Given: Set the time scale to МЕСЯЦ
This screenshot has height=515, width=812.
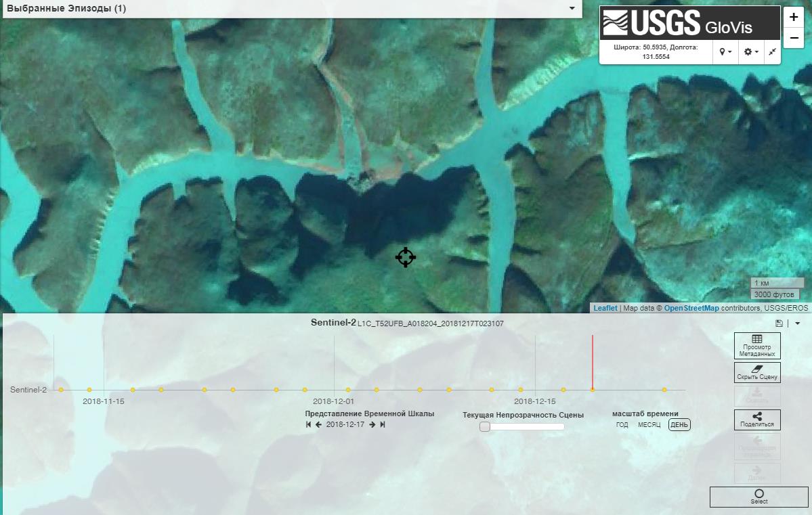Looking at the screenshot, I should pos(649,425).
